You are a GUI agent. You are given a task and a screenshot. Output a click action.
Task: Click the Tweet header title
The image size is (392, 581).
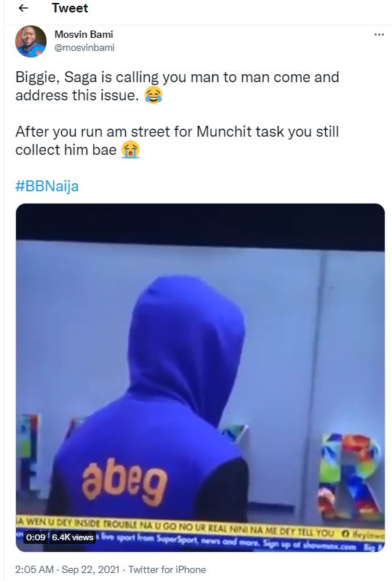(70, 8)
